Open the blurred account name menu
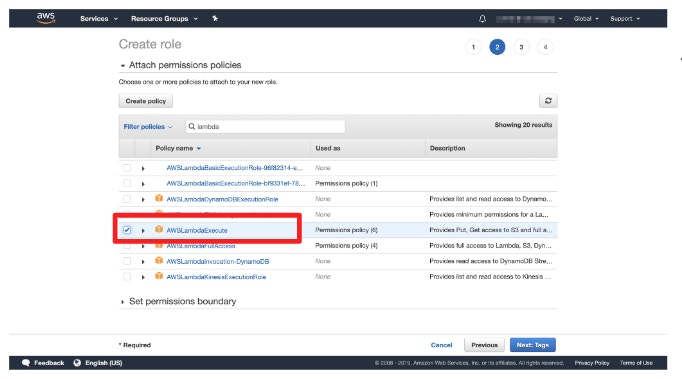This screenshot has height=379, width=682. pos(529,19)
